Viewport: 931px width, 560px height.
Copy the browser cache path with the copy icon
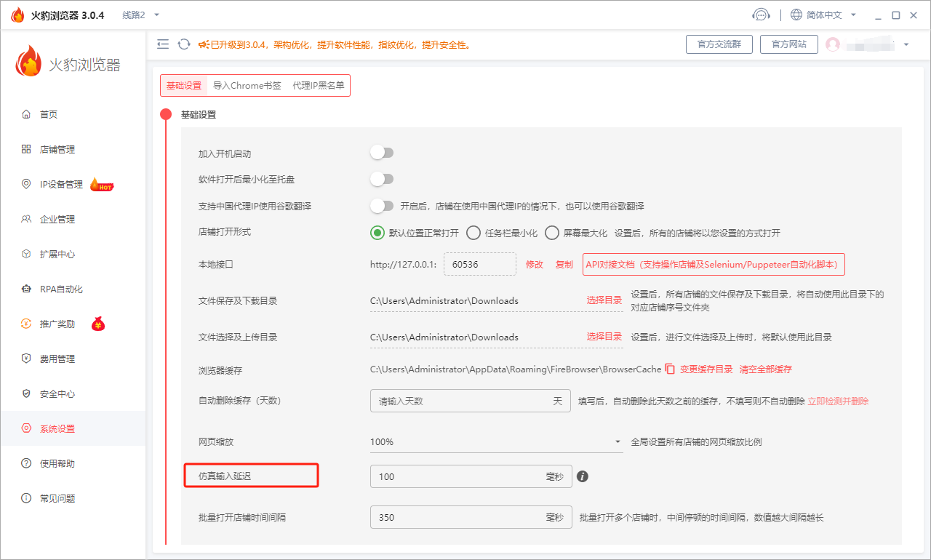click(670, 369)
